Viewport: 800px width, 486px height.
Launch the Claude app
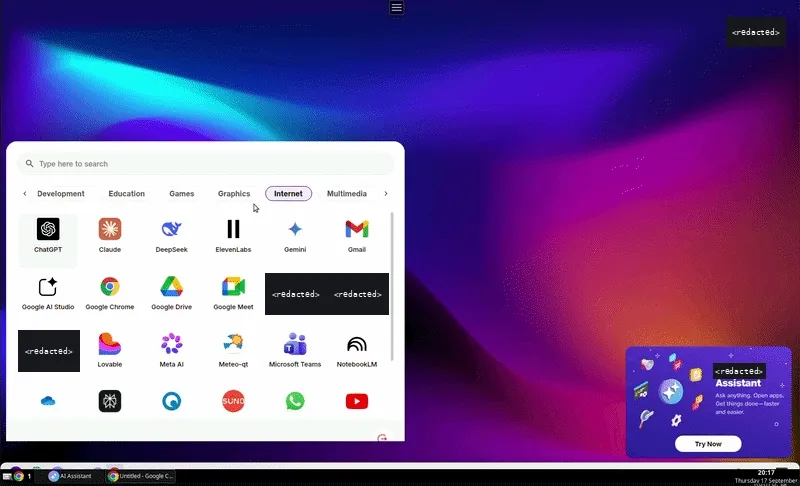(x=110, y=236)
